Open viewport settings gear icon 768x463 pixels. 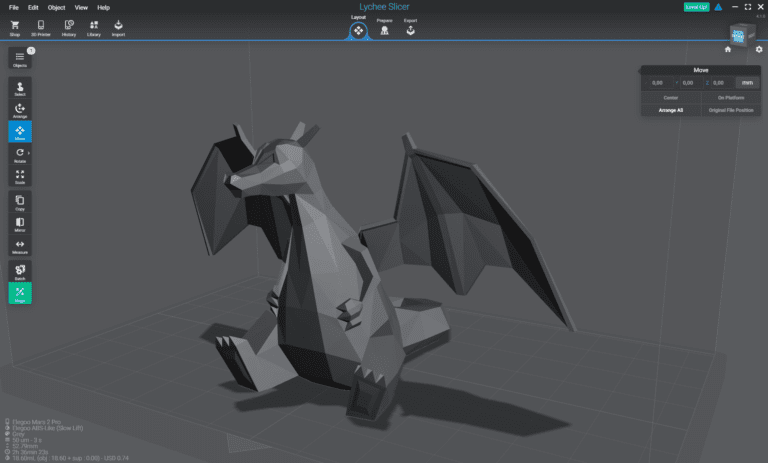point(759,49)
